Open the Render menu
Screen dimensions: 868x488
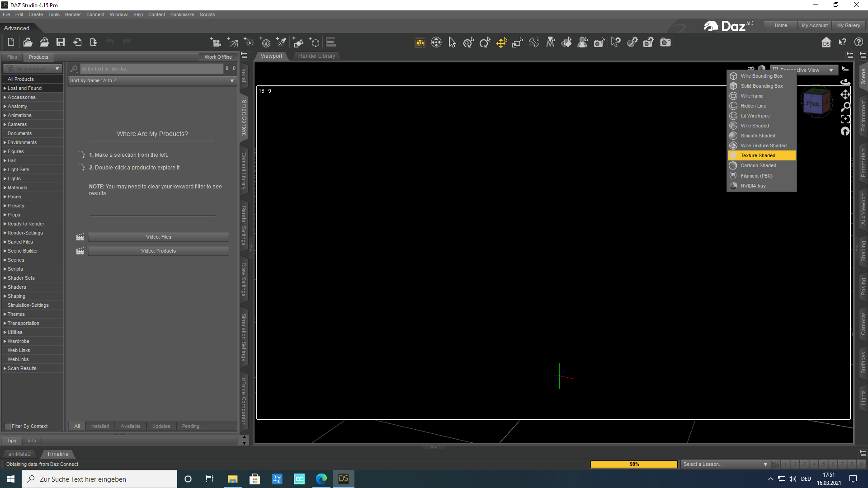(72, 14)
